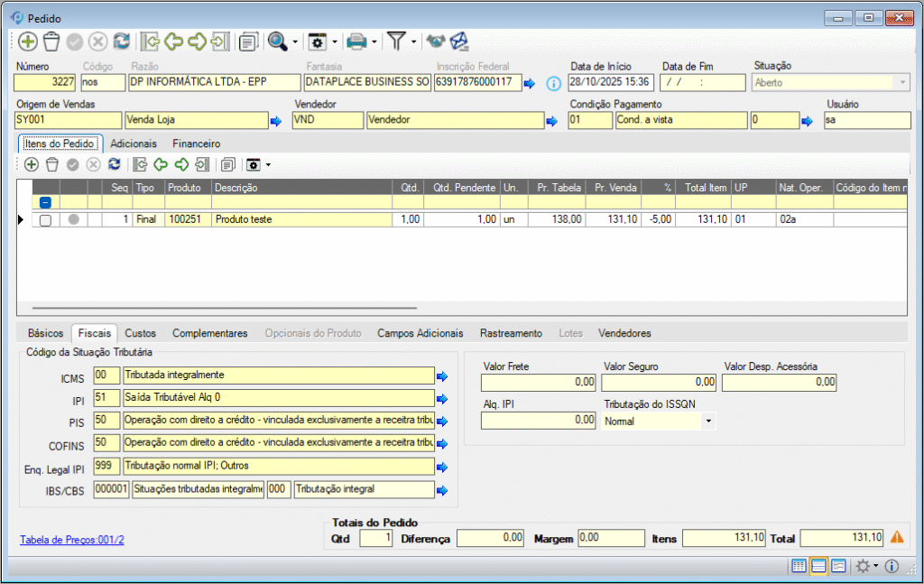Viewport: 924px width, 584px height.
Task: Click the blue info icon beside Inscrição Federal
Action: (x=554, y=83)
